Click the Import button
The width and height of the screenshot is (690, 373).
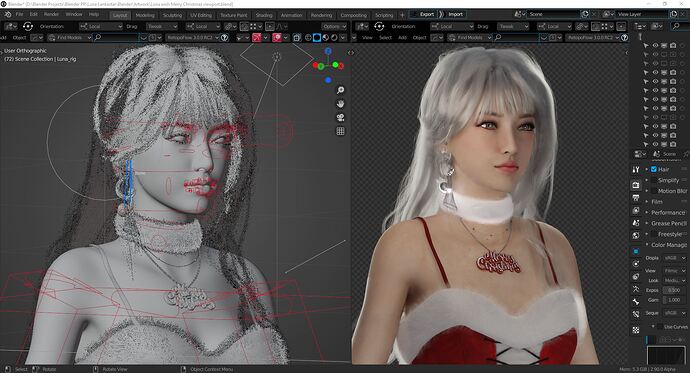[x=455, y=15]
